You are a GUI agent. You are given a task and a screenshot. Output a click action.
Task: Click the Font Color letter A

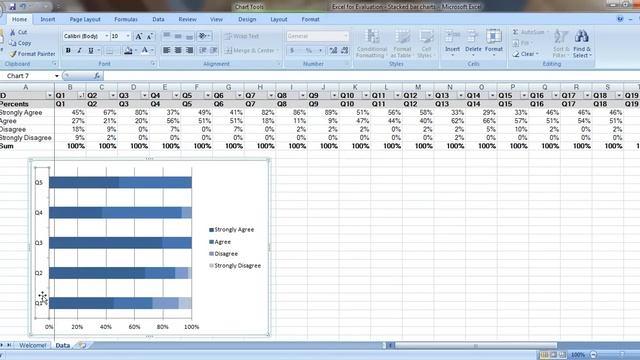[144, 50]
